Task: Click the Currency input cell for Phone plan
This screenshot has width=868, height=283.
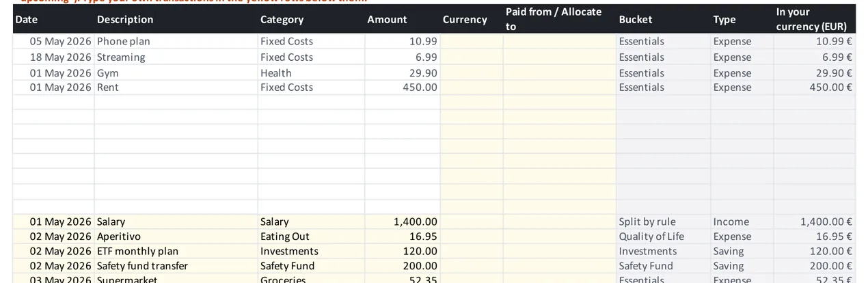Action: click(472, 41)
